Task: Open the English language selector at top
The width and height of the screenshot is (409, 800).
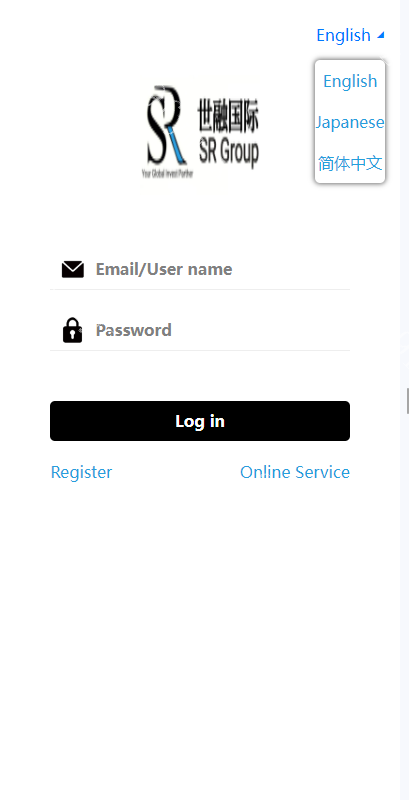Action: 343,35
